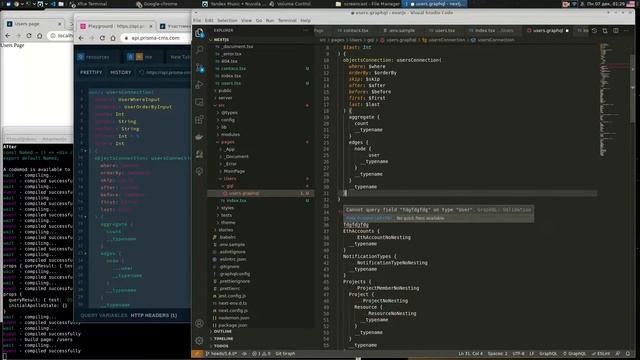Click the errors and warnings counter in status bar
Image resolution: width=640 pixels, height=360 pixels.
[x=262, y=353]
